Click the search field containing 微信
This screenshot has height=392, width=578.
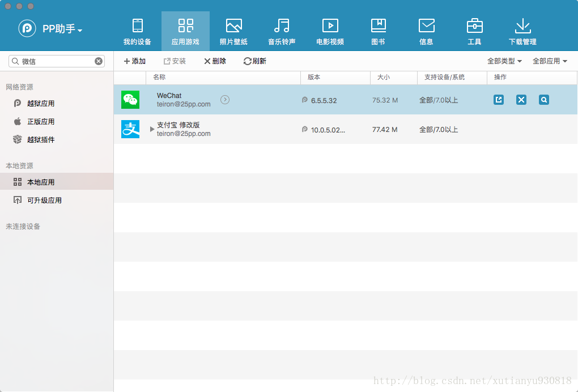[x=57, y=61]
